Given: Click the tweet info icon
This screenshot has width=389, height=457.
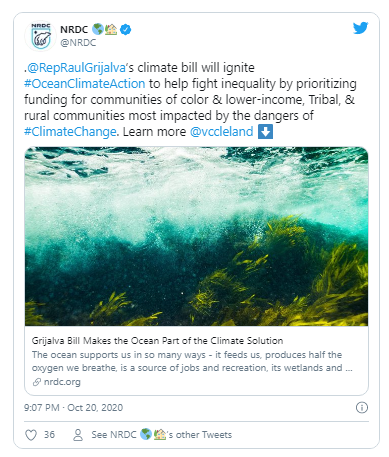Looking at the screenshot, I should (362, 408).
